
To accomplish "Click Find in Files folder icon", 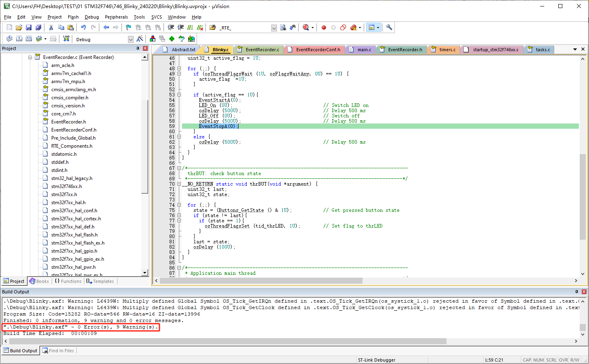I will pos(213,27).
